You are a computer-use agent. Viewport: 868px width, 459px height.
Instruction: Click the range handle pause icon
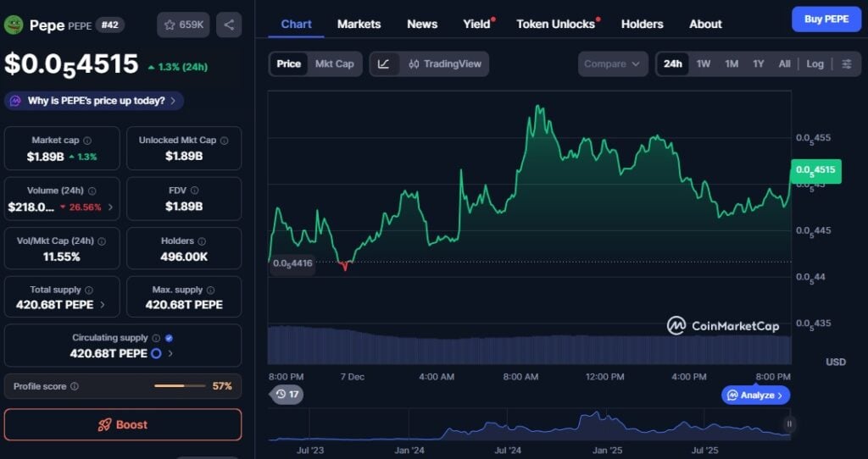[789, 424]
